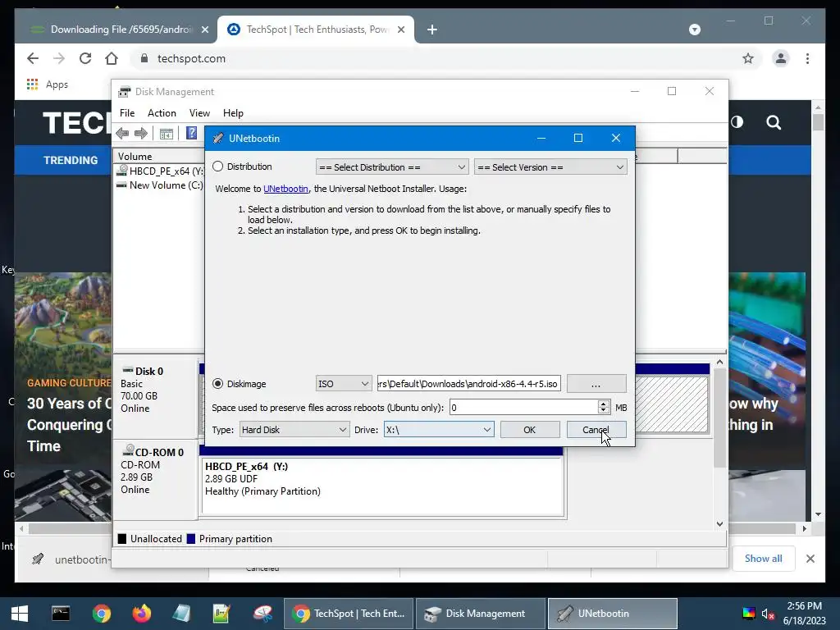Select New Volume (C:) volume row
The height and width of the screenshot is (630, 840).
[160, 185]
